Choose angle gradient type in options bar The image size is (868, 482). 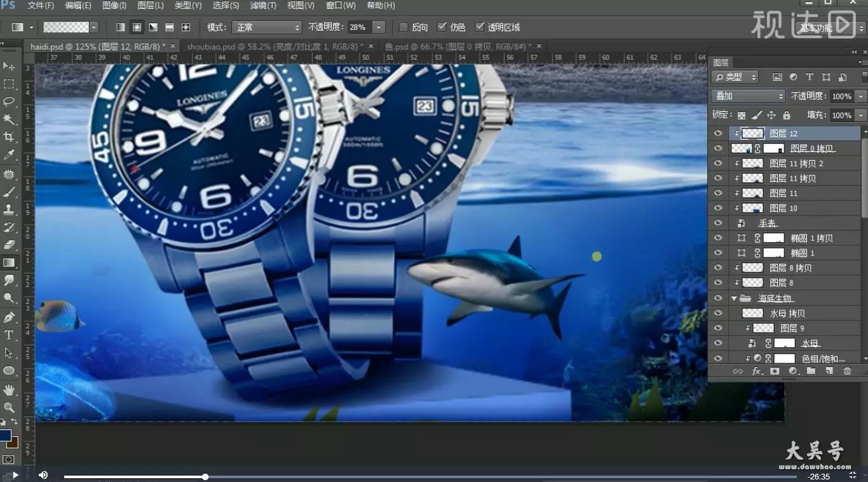click(153, 27)
